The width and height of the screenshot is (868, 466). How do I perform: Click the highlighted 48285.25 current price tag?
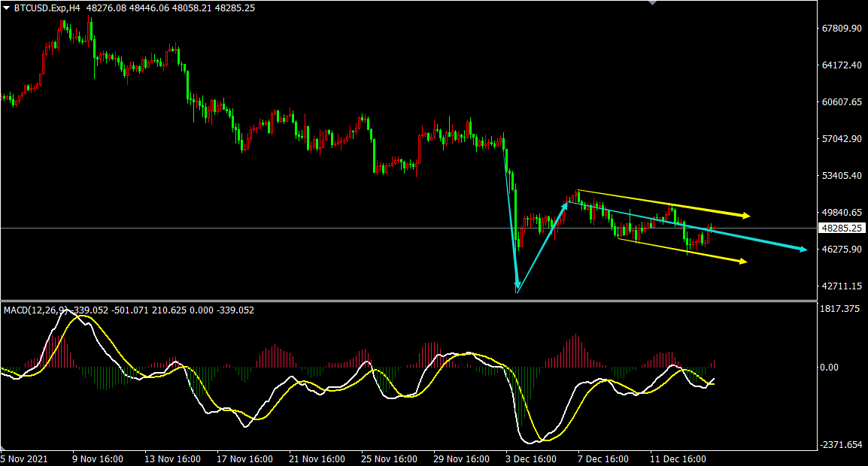[842, 228]
